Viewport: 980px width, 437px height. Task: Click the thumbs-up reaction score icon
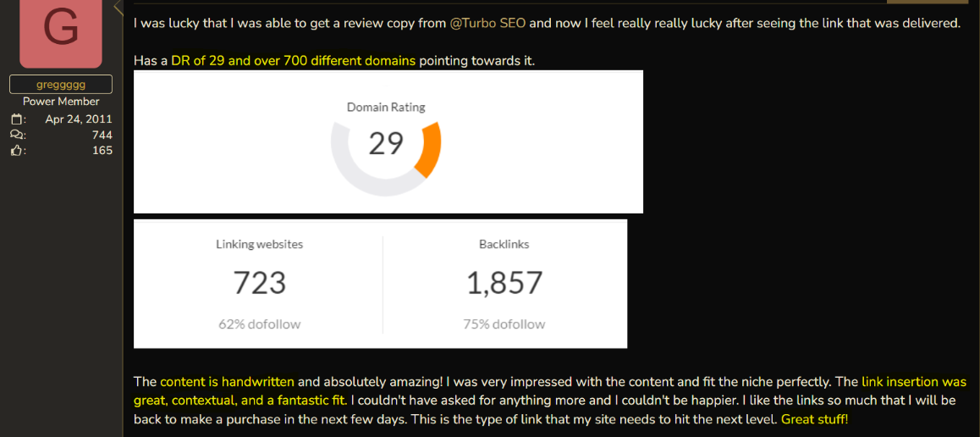(18, 151)
